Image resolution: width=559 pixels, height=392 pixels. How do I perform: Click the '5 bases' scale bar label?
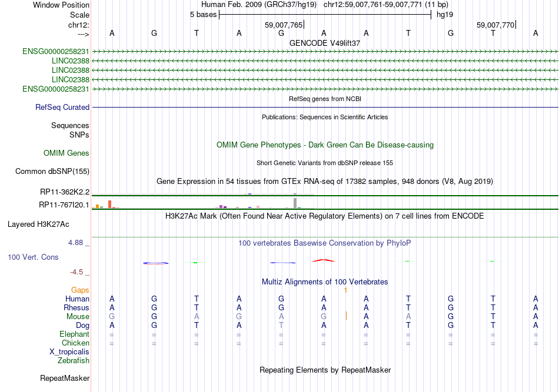203,15
